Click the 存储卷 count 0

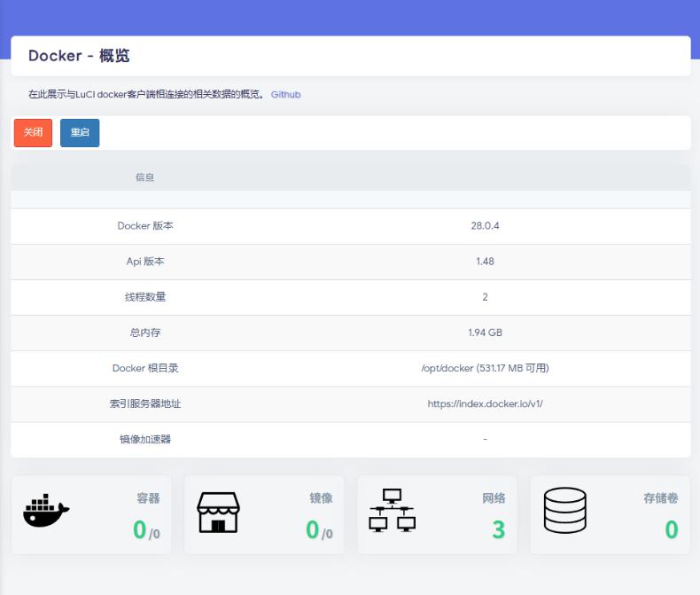pos(672,529)
